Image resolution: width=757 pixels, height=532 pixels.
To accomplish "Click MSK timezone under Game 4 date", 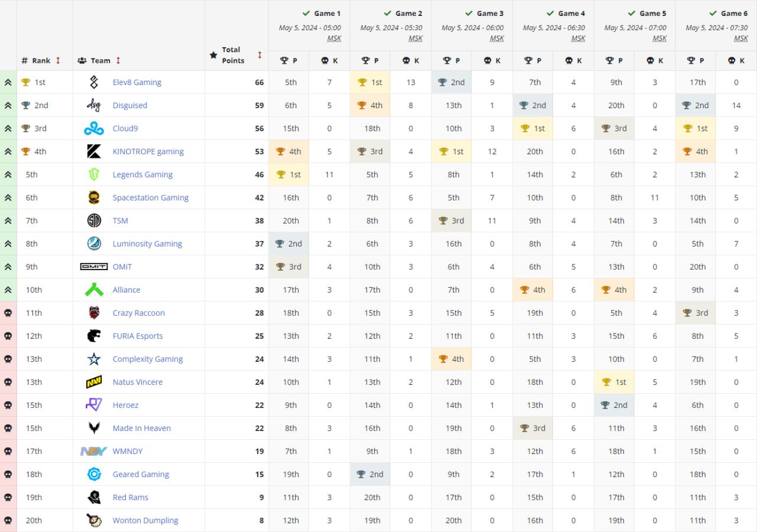I will click(x=578, y=38).
